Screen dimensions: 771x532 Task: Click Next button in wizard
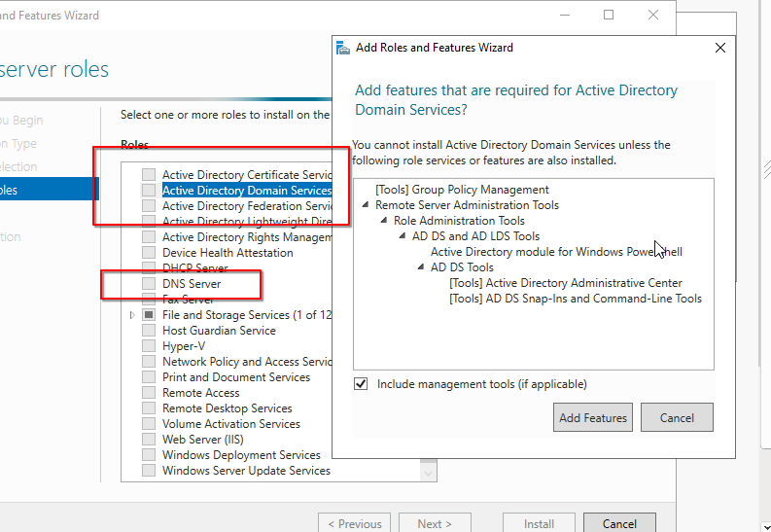[435, 523]
